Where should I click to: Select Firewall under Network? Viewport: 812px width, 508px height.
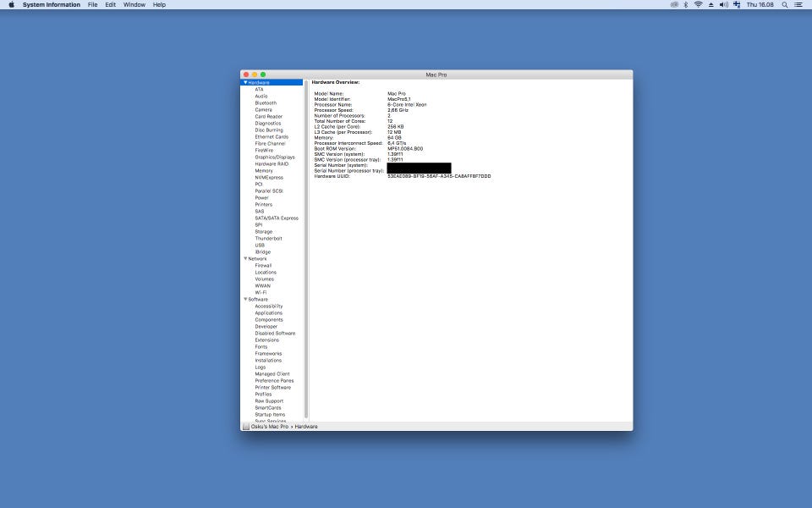click(x=263, y=265)
